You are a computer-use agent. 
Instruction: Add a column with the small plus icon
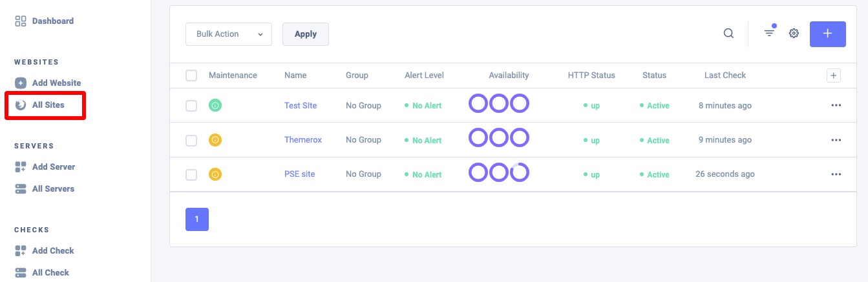click(834, 76)
